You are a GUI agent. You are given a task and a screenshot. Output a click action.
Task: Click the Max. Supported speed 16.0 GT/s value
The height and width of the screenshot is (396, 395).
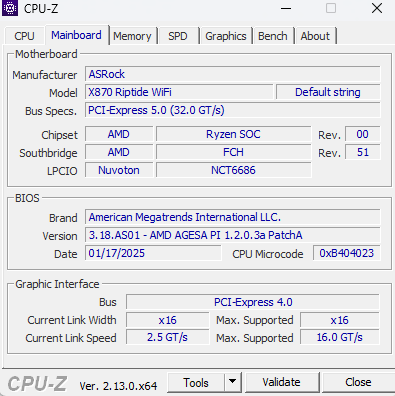click(340, 337)
